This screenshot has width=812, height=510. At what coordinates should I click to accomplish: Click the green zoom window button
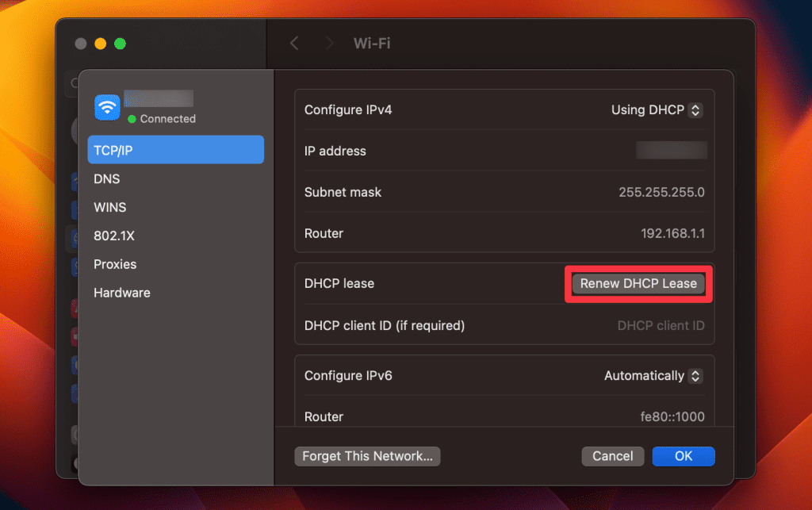click(x=120, y=44)
